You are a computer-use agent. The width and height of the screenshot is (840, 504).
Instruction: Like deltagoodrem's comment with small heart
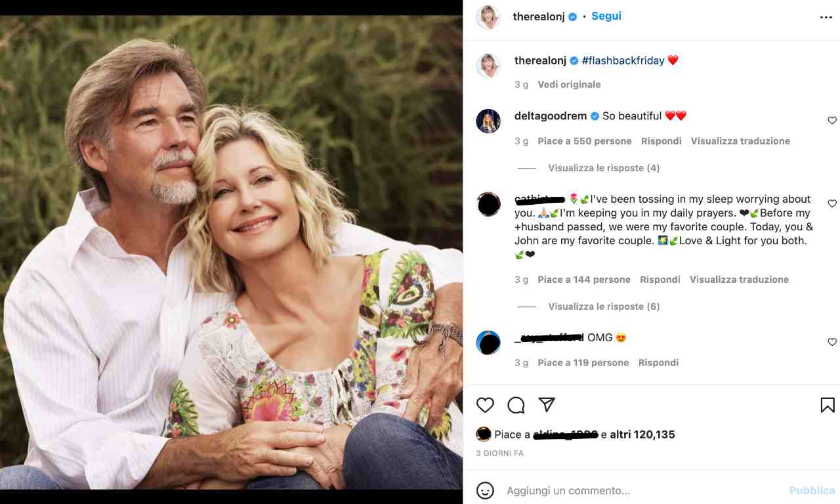pos(832,121)
